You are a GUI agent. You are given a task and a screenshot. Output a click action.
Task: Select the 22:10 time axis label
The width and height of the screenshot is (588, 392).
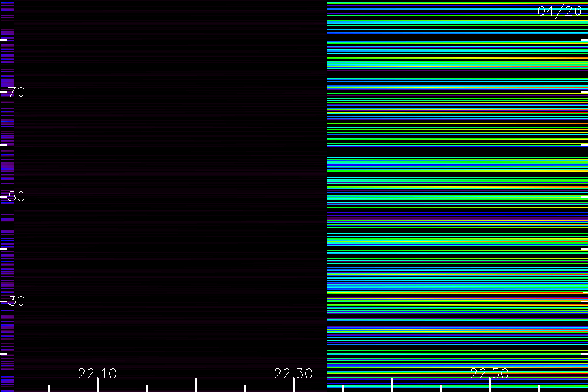coord(97,373)
